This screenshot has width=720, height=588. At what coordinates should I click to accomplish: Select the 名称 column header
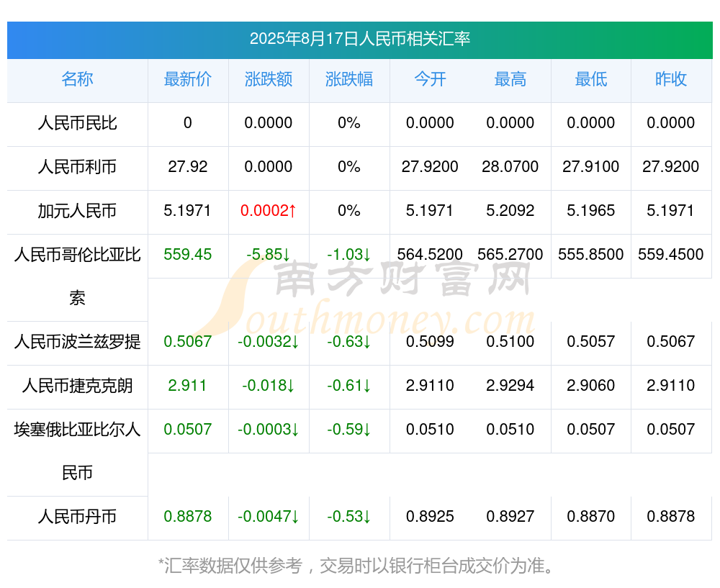[77, 79]
